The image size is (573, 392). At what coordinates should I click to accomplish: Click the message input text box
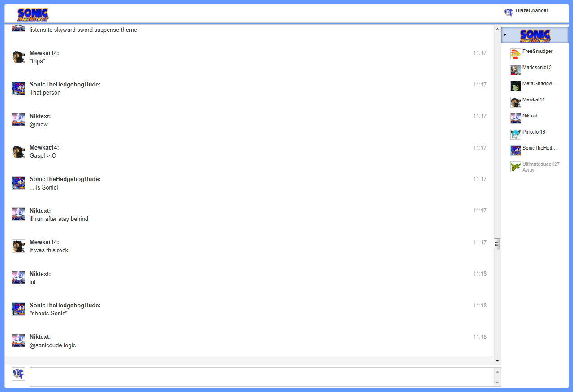click(261, 377)
